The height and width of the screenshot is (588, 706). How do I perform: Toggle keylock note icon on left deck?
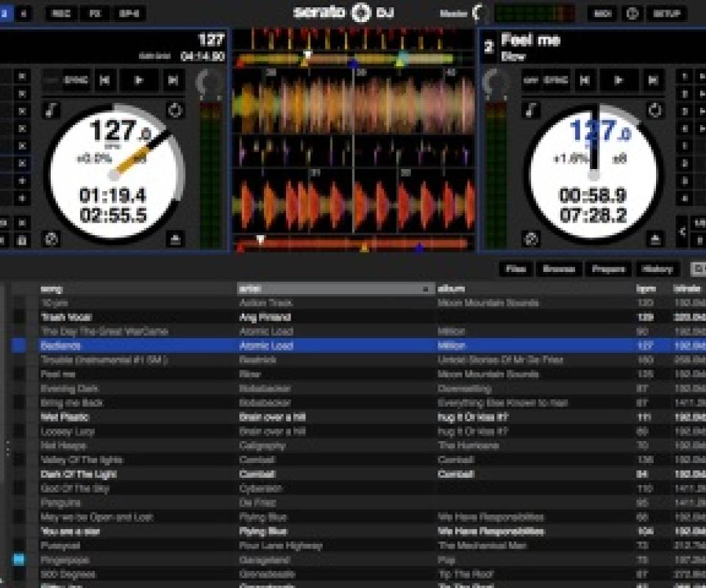click(x=51, y=110)
